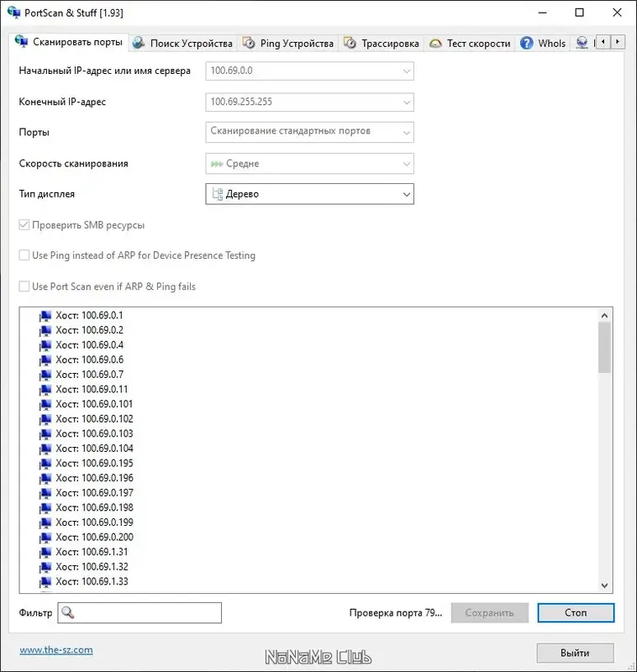Click host icon for 100.69.1.31
Viewport: 637px width, 672px height.
click(x=45, y=553)
